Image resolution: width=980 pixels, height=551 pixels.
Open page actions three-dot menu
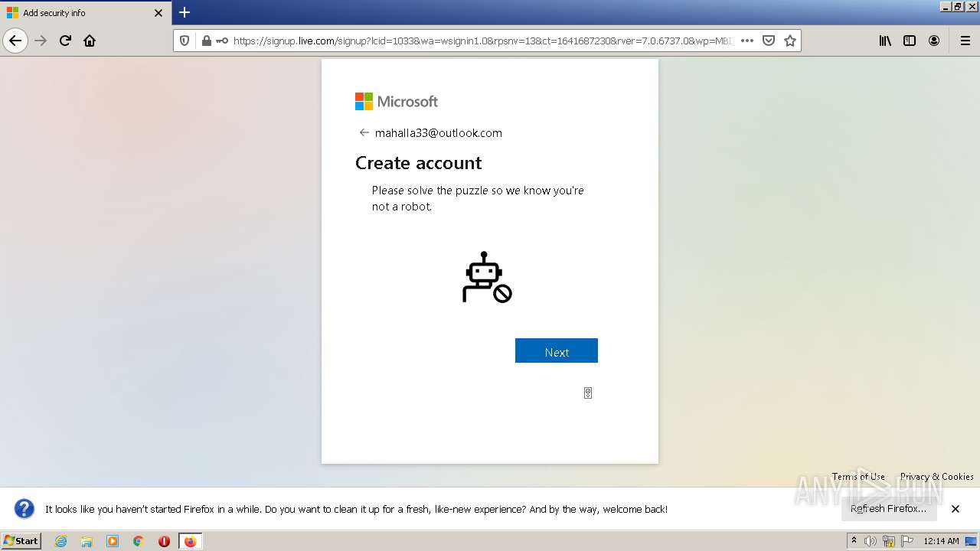[747, 41]
